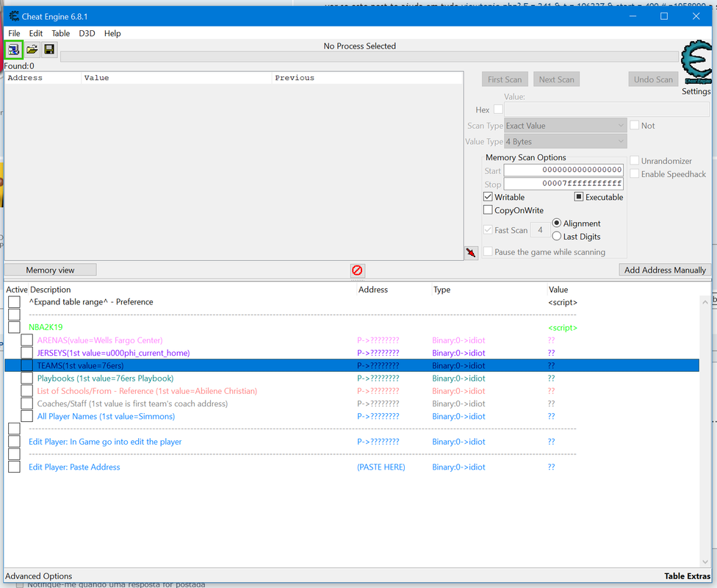Toggle the Not checkbox

click(634, 126)
